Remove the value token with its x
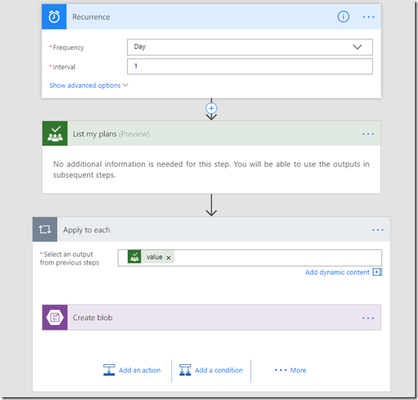The image size is (418, 400). (168, 258)
